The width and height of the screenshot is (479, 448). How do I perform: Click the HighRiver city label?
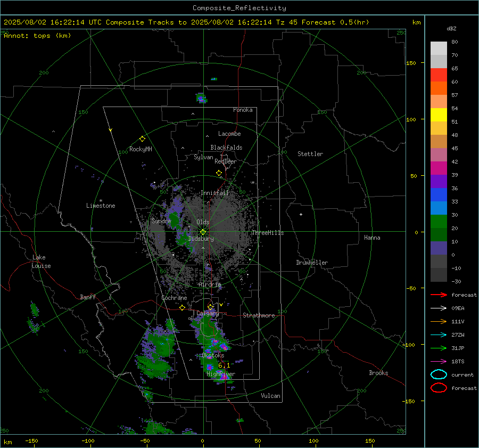point(221,374)
